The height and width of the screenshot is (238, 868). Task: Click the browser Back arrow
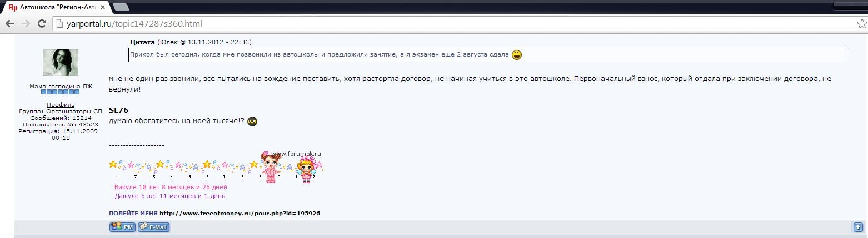9,24
